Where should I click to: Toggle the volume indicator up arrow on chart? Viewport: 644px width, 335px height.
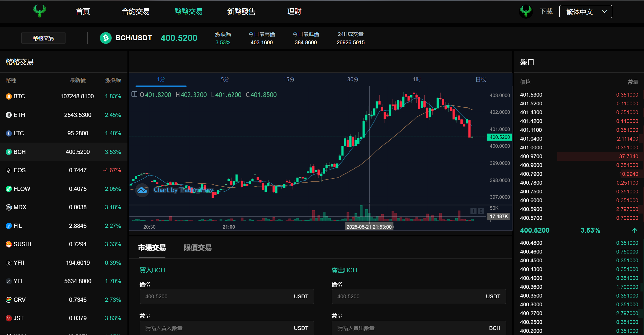click(x=473, y=211)
